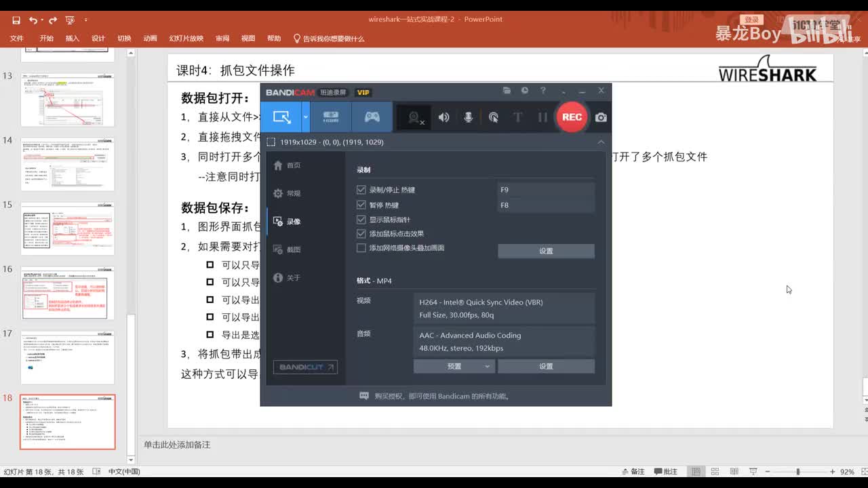
Task: Open the 预置 presets dropdown
Action: pos(454,366)
